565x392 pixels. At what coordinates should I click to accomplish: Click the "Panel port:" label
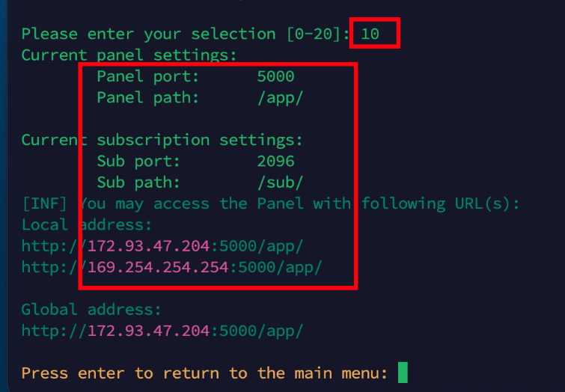click(148, 76)
